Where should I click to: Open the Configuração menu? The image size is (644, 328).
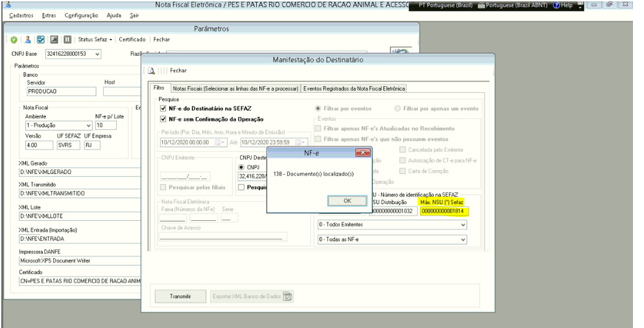point(81,16)
